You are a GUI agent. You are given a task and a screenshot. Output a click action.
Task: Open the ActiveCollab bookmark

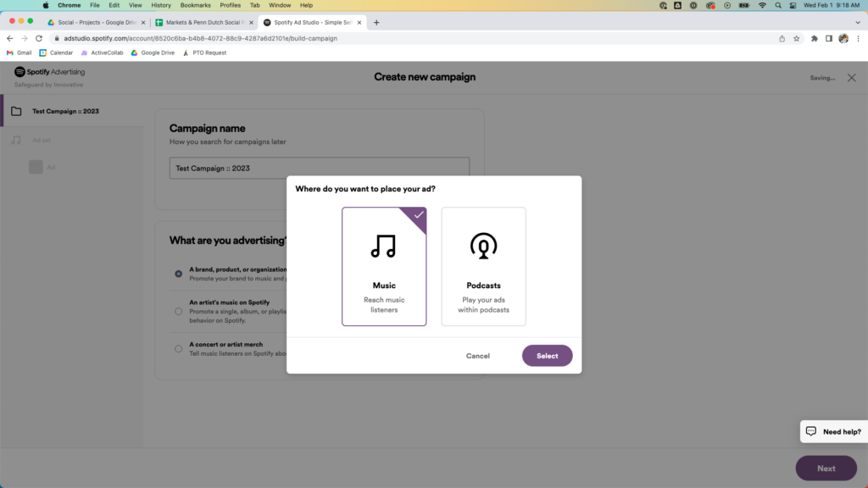(x=102, y=53)
